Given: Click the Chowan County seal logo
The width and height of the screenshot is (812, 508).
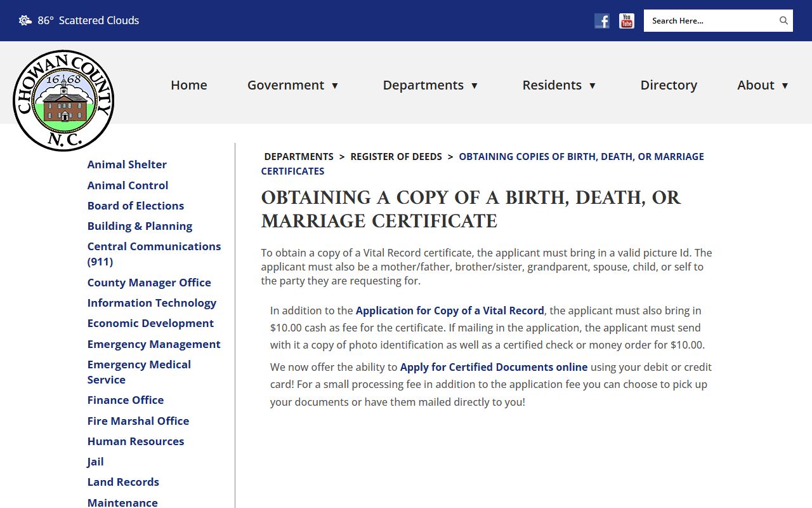Looking at the screenshot, I should tap(63, 100).
